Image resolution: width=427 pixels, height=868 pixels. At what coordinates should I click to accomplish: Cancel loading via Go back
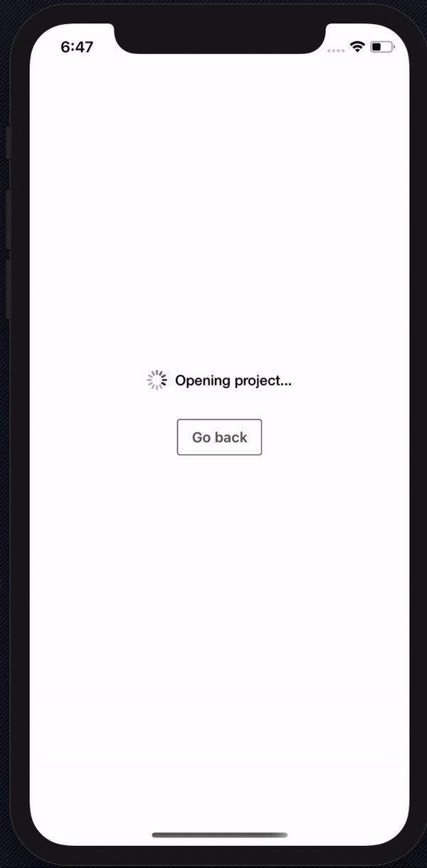pos(219,437)
